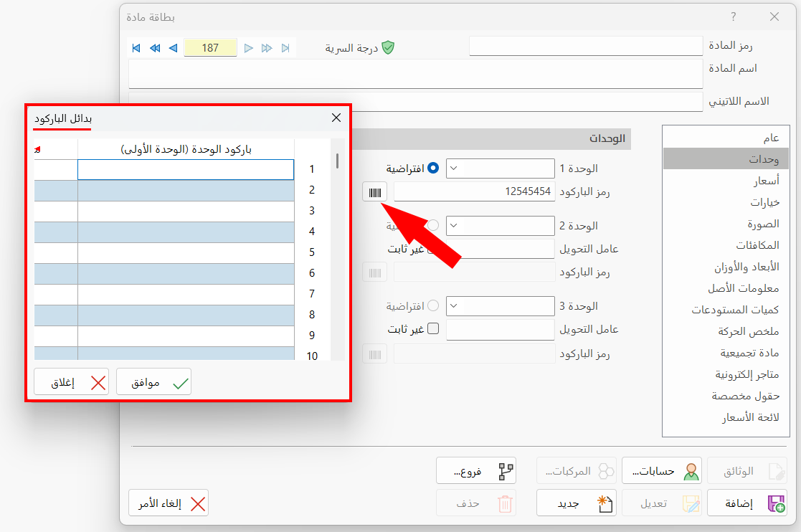Open حقول مخصصة section
This screenshot has height=532, width=801.
click(726, 396)
